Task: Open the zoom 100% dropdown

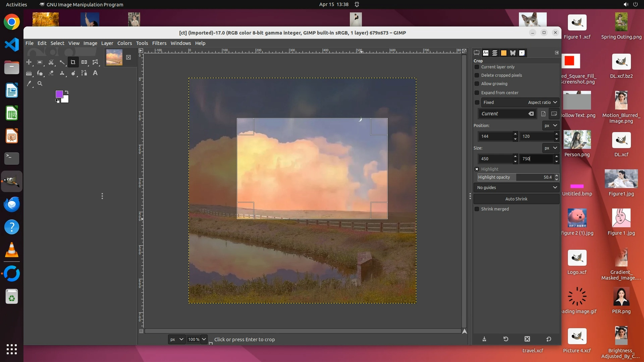Action: 204,339
